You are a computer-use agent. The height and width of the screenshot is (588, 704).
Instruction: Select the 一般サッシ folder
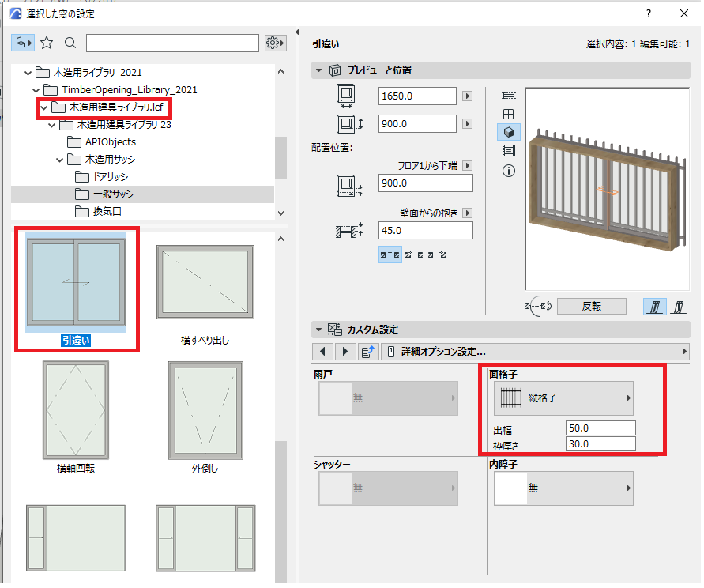pyautogui.click(x=113, y=194)
